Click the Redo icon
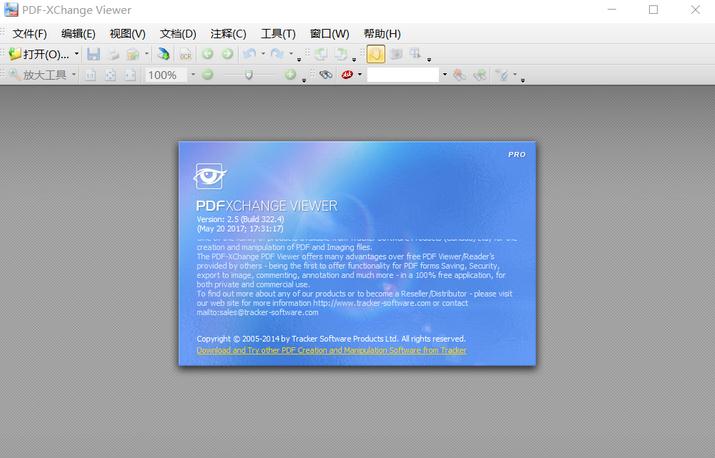The width and height of the screenshot is (715, 458). [277, 54]
